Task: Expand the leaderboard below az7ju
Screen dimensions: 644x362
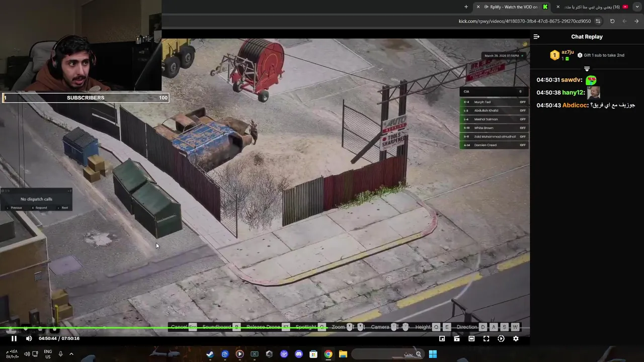Action: point(587,68)
